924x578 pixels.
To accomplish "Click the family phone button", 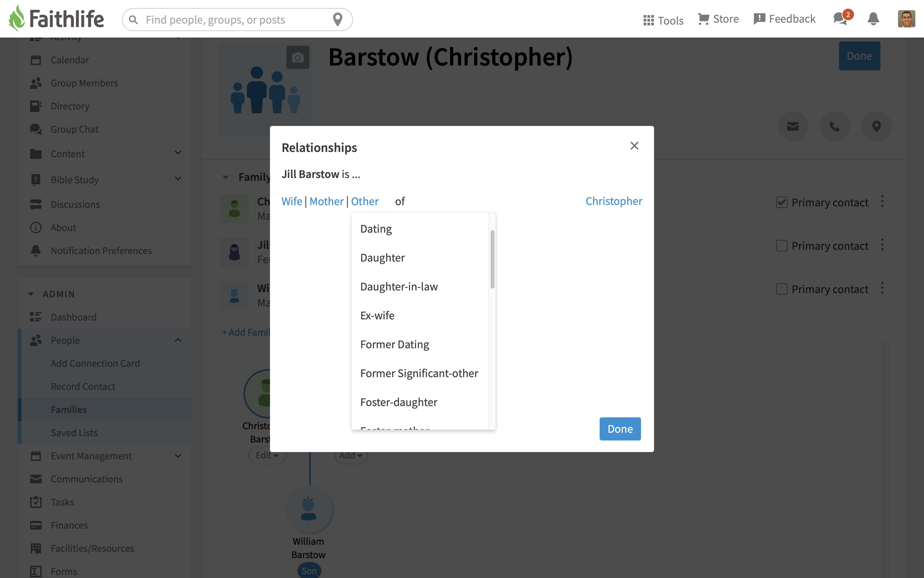I will click(835, 126).
